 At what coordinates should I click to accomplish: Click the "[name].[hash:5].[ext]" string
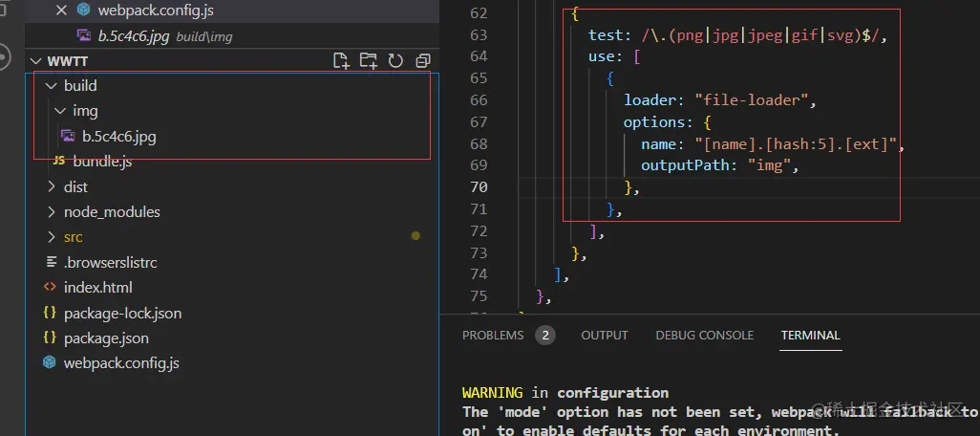click(797, 143)
